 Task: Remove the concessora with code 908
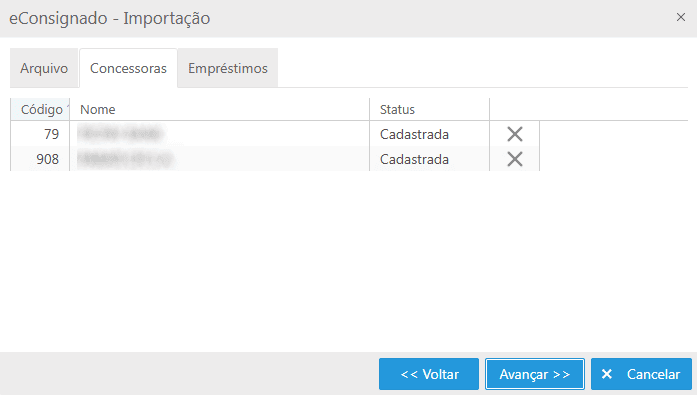515,159
